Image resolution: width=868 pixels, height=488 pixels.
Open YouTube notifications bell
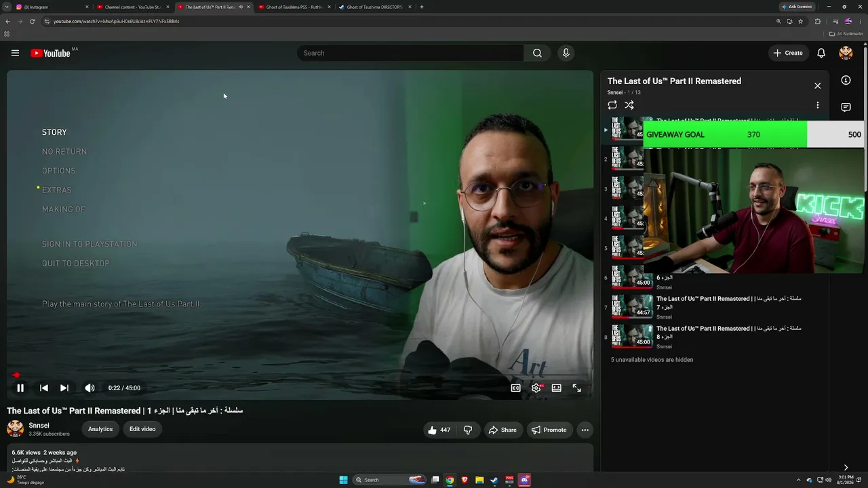(x=821, y=53)
